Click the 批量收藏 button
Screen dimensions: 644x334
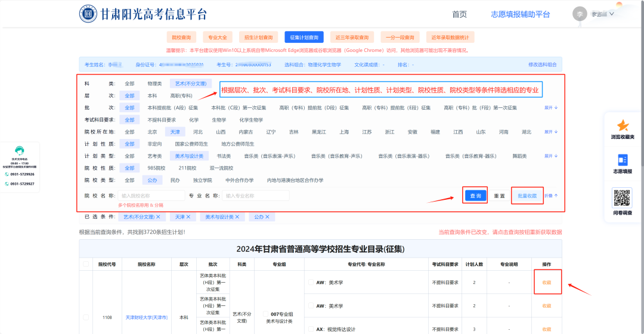click(527, 196)
